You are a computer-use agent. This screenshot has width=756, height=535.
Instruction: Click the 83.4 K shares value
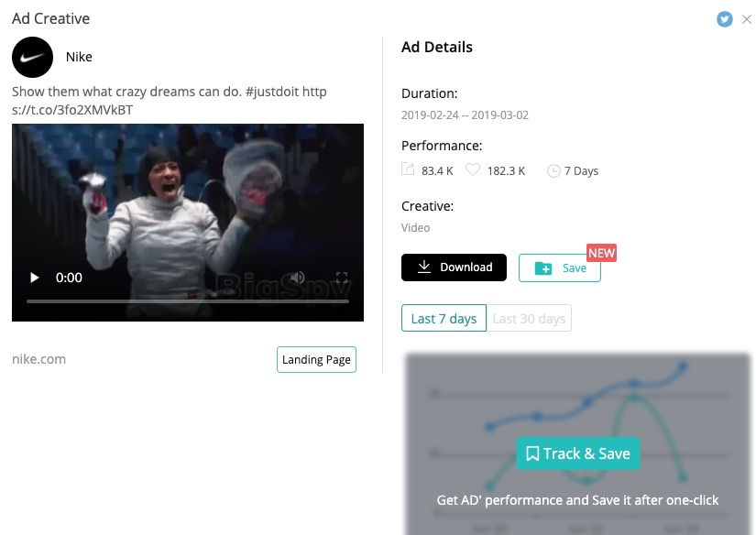click(437, 171)
